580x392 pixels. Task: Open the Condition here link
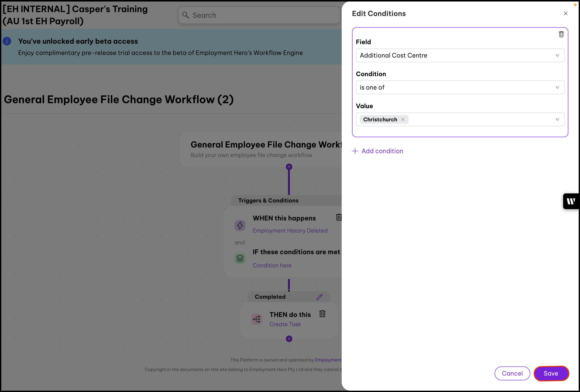pos(272,265)
